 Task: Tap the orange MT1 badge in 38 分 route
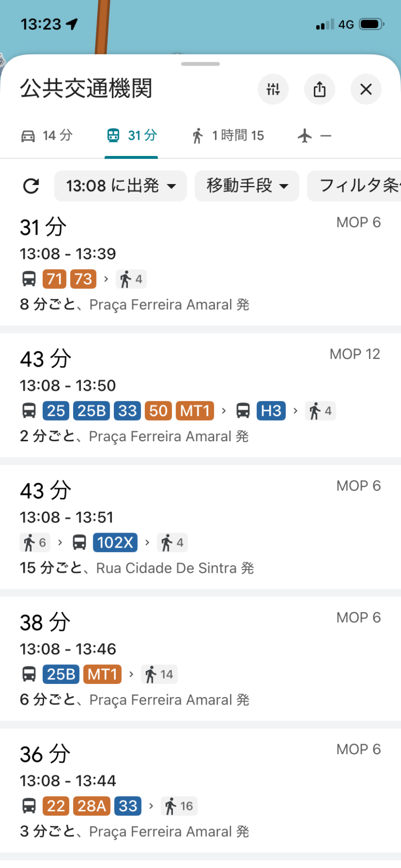(102, 674)
